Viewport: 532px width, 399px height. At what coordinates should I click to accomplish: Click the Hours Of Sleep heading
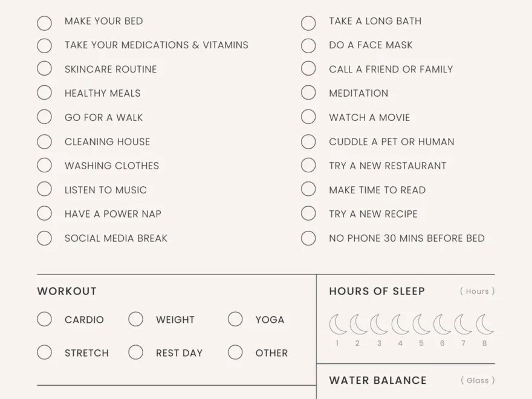[377, 291]
